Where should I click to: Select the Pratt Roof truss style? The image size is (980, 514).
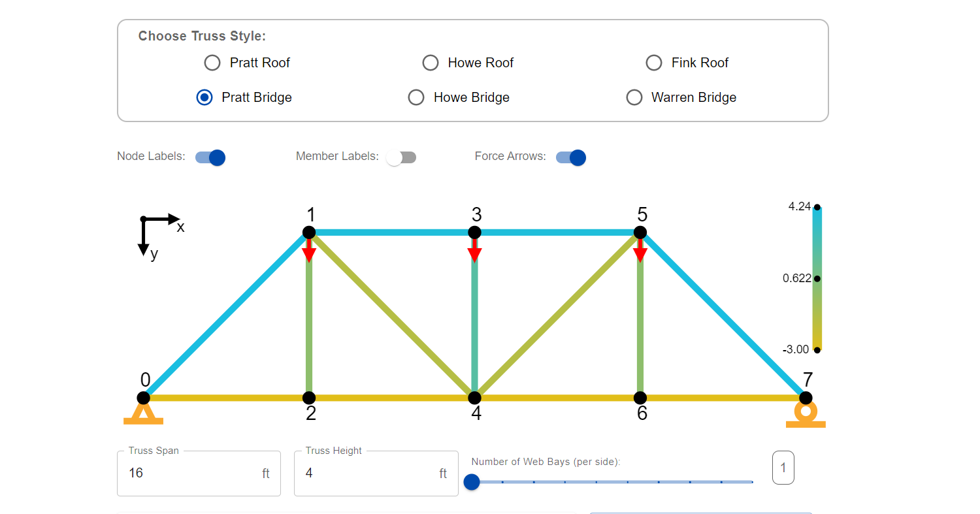[212, 63]
